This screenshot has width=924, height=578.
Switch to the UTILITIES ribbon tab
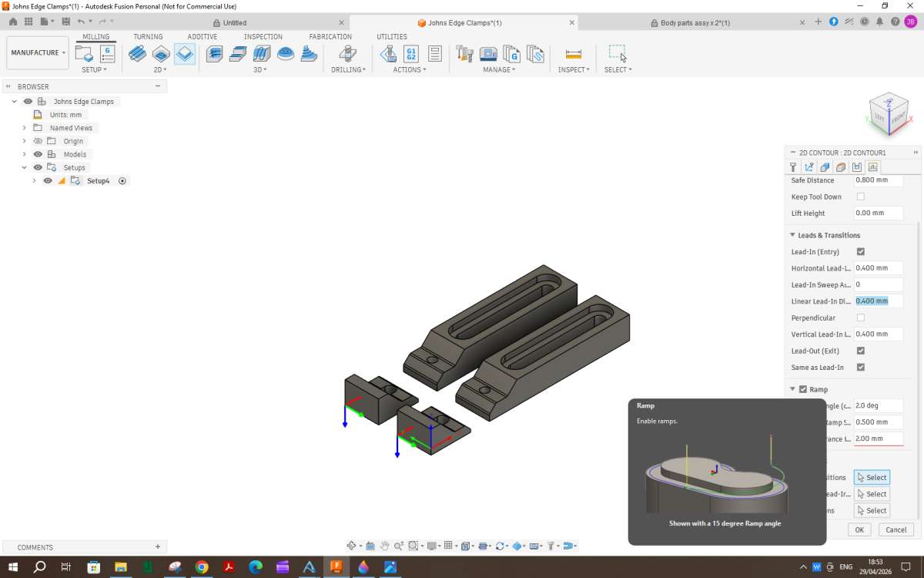[x=392, y=36]
